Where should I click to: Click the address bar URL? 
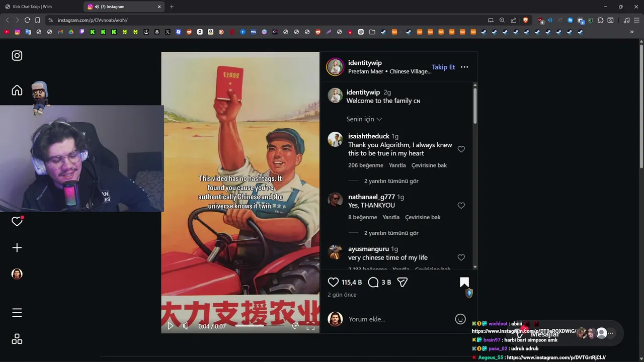pyautogui.click(x=93, y=20)
